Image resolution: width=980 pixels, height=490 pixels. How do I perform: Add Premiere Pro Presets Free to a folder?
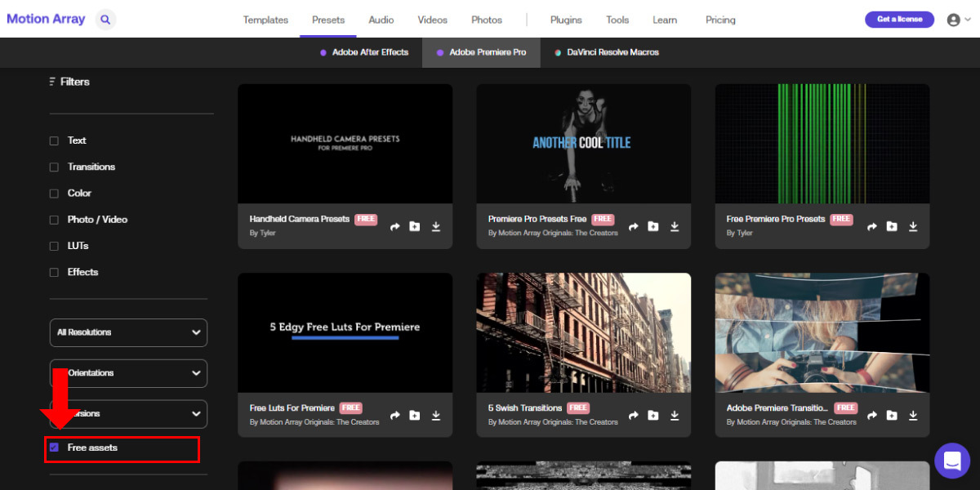653,226
